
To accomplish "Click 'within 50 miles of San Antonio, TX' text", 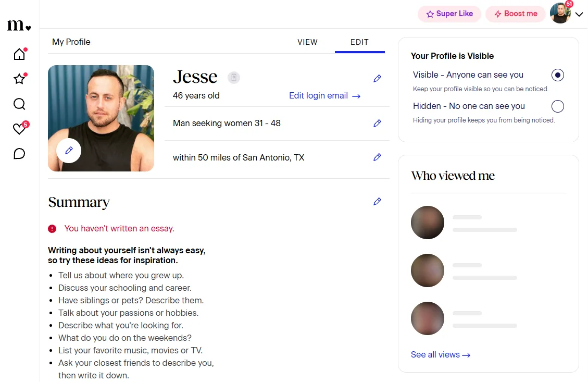I will click(x=239, y=157).
